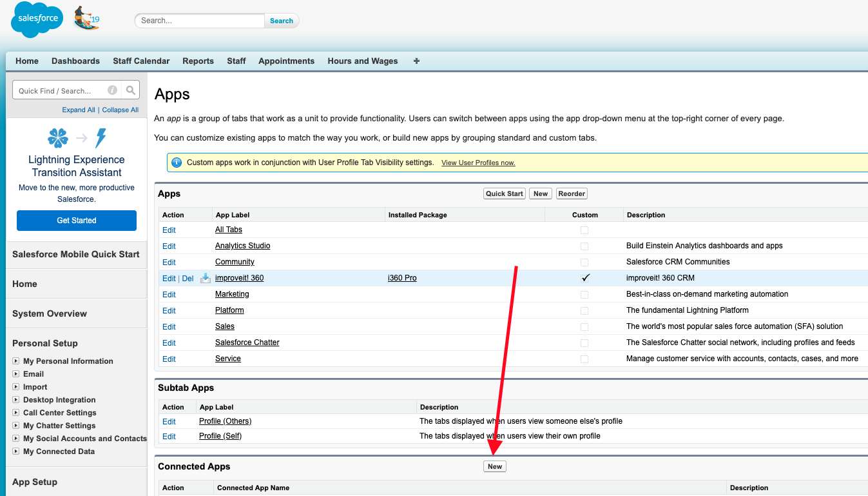868x496 pixels.
Task: Click the Reorder button
Action: click(x=572, y=193)
